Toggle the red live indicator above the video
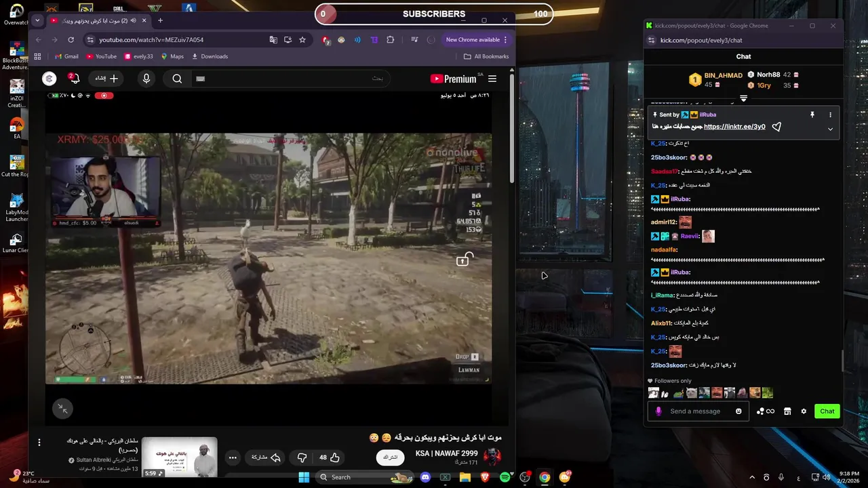This screenshot has width=868, height=488. coord(104,96)
